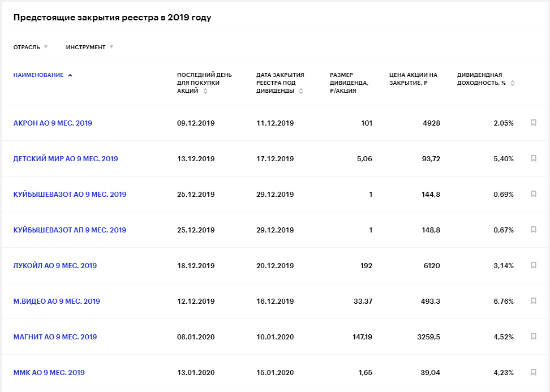The image size is (550, 392).
Task: Bookmark the М.Видео АО row
Action: (x=533, y=301)
